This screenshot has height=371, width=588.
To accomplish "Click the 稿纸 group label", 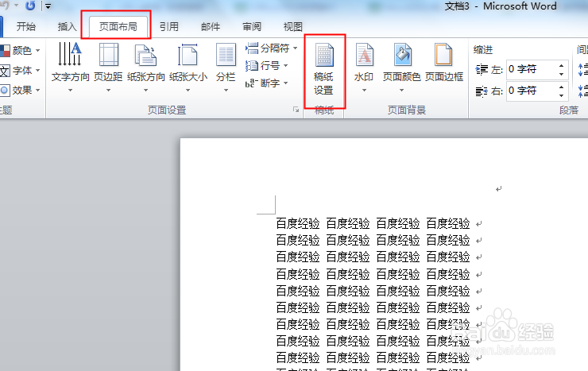I will pyautogui.click(x=324, y=110).
